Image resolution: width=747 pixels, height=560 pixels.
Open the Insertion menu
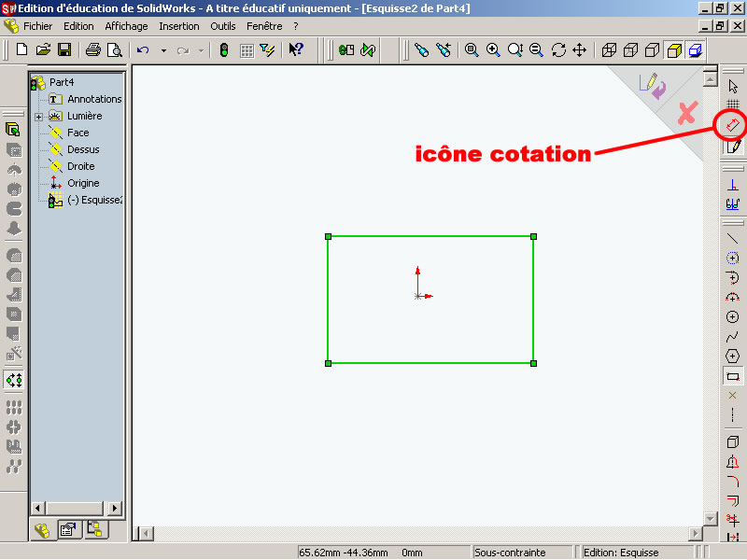point(178,26)
